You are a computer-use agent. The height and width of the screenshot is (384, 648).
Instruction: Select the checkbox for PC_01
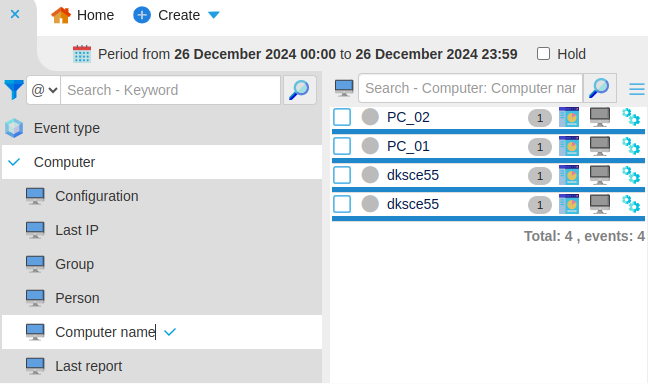(x=342, y=146)
